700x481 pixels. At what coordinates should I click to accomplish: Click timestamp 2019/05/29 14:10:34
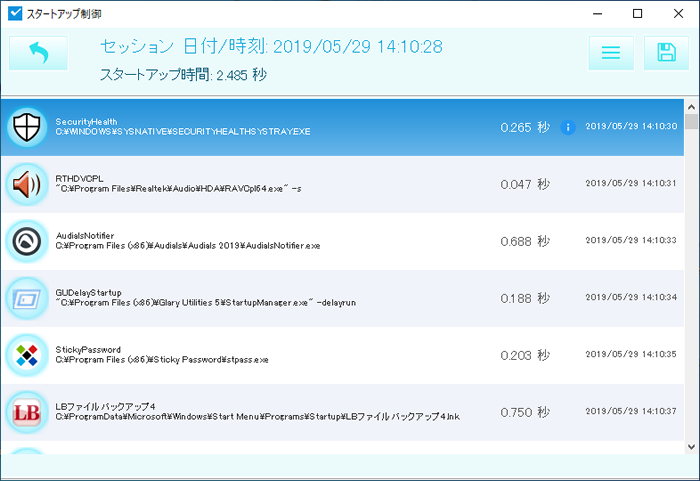631,297
